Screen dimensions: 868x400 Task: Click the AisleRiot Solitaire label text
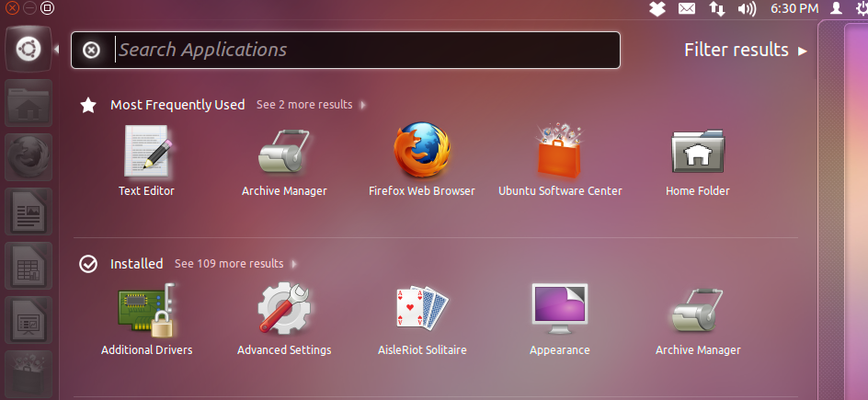(422, 350)
